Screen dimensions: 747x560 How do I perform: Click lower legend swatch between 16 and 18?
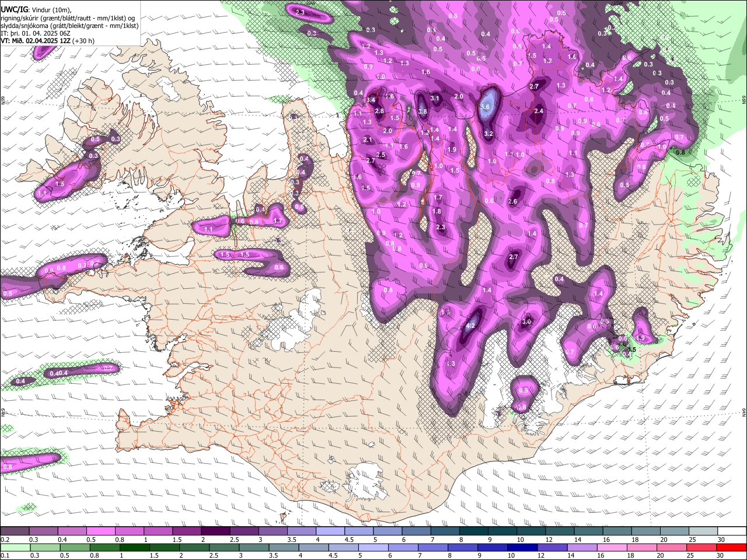[x=613, y=547]
